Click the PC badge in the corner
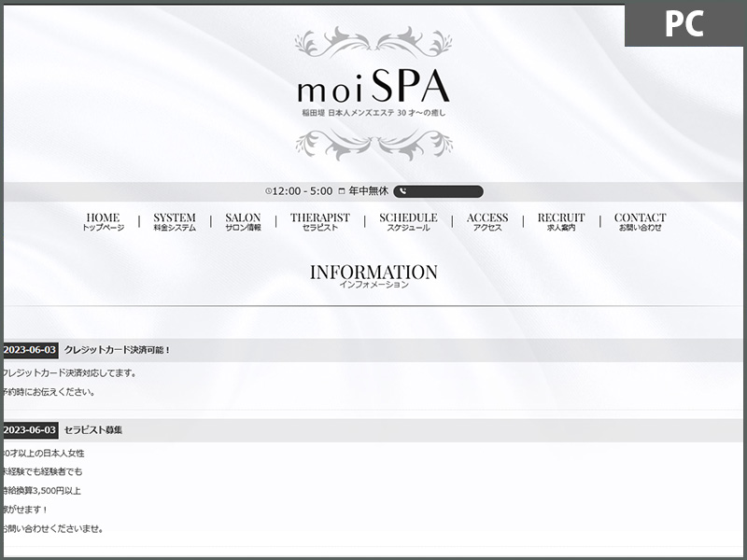 684,23
